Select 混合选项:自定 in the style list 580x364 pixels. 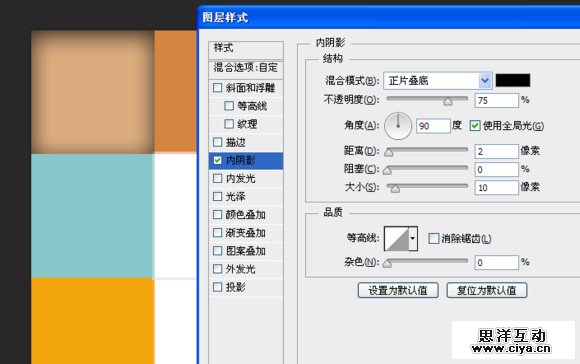tap(246, 69)
